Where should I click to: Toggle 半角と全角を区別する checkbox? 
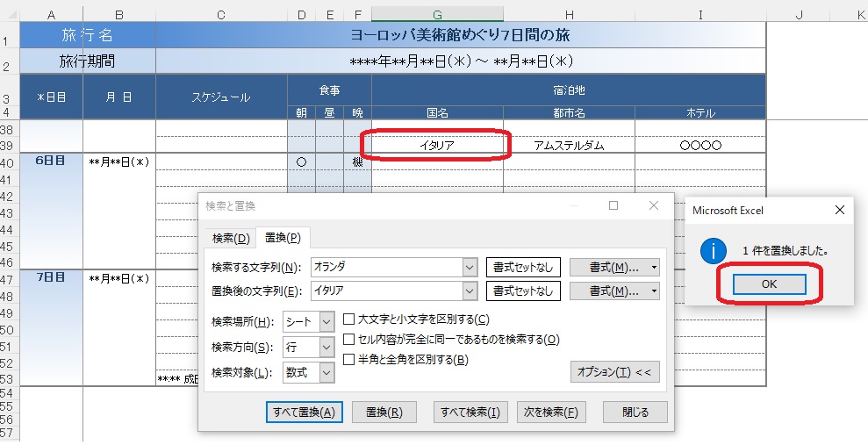pos(349,359)
